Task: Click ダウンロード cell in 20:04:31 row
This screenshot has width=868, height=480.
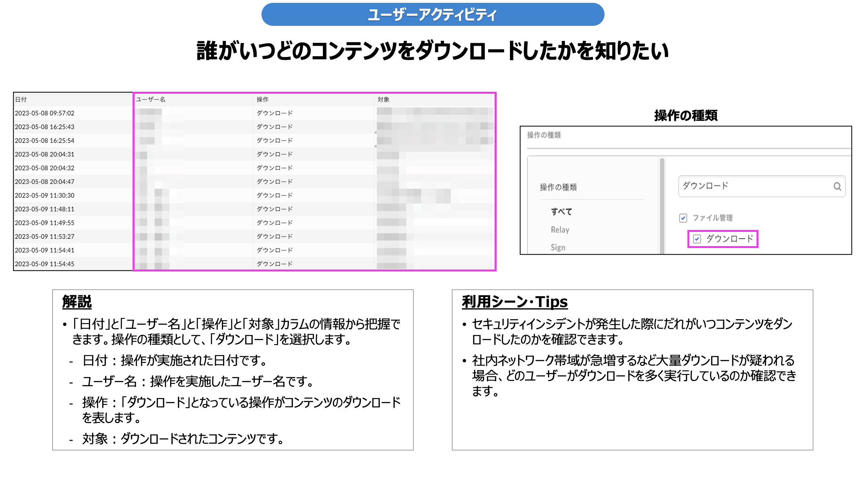Action: click(274, 154)
